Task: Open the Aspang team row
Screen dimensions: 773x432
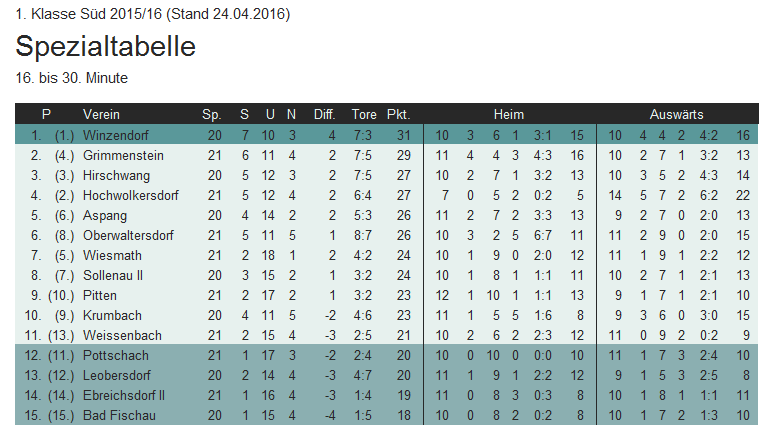Action: 105,215
